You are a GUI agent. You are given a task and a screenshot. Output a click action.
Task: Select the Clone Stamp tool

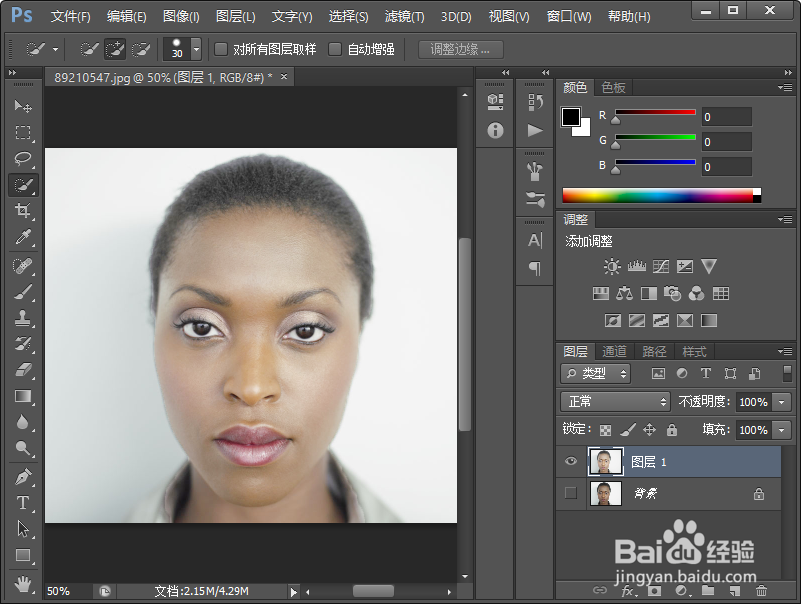pos(22,318)
